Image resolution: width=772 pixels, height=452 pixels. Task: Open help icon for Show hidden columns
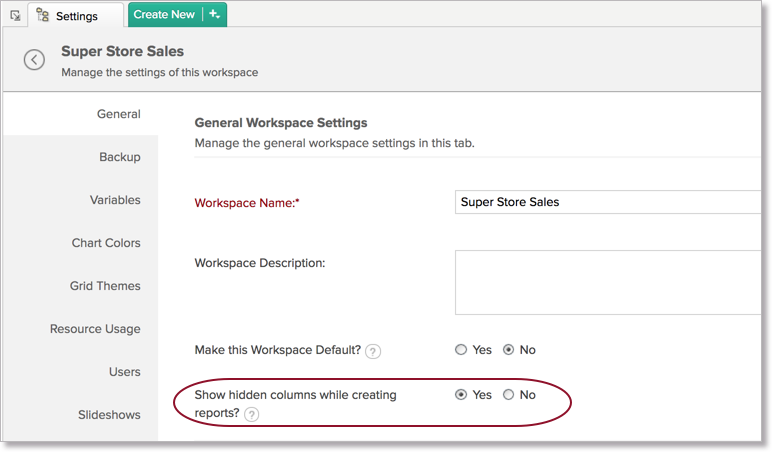tap(251, 415)
